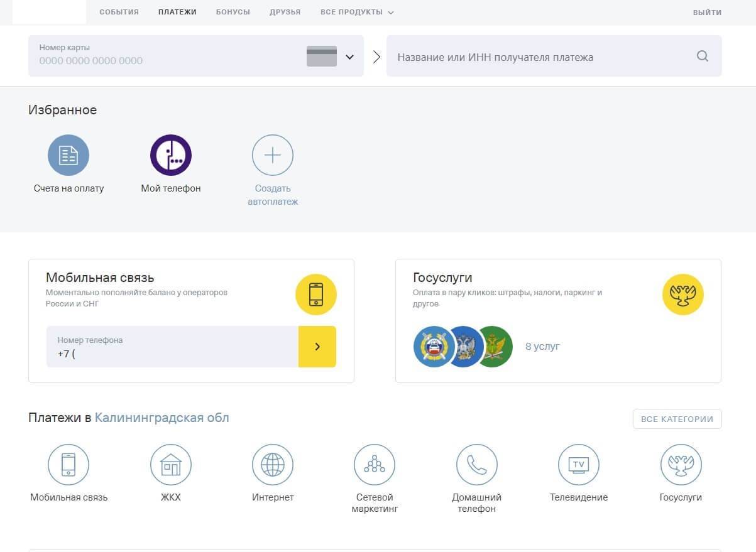Click the Мой телефон Megafon icon

point(170,155)
